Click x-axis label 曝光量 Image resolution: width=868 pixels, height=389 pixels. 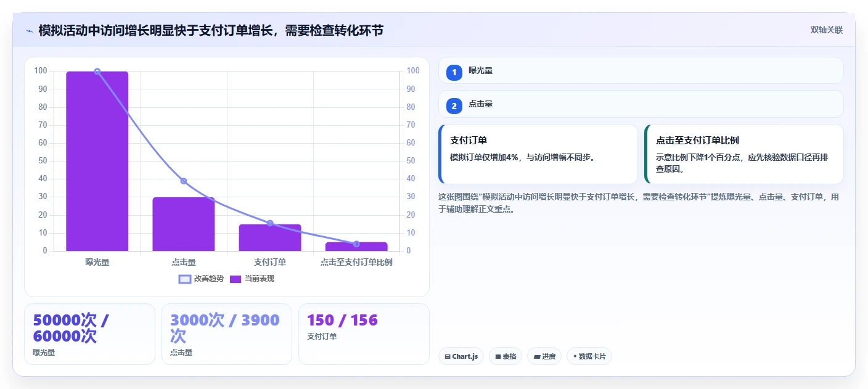pos(97,262)
